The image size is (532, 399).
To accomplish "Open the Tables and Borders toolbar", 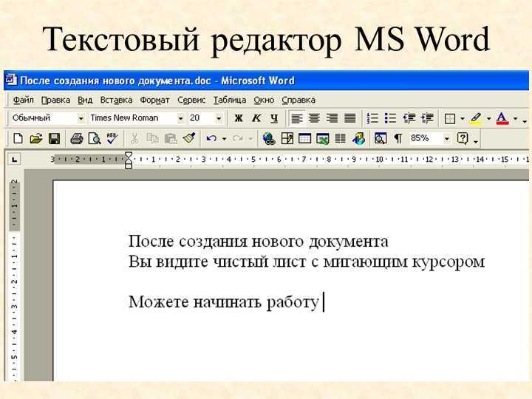I will point(287,138).
